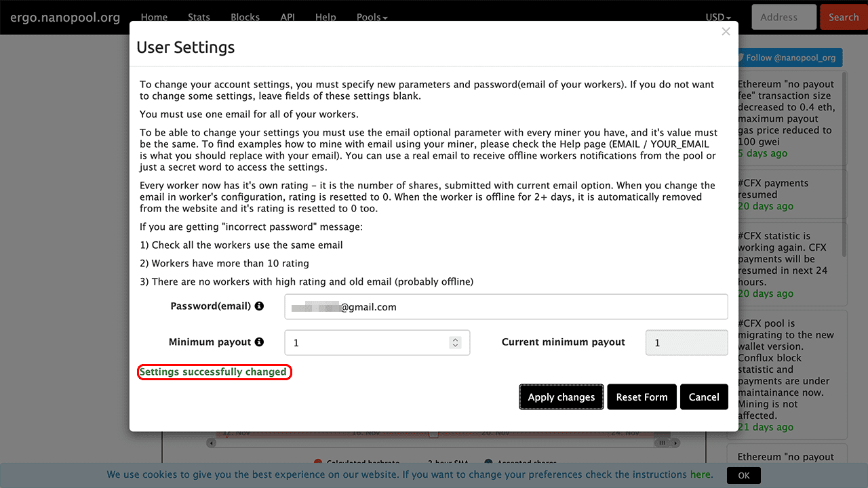This screenshot has width=868, height=488.
Task: Focus the Password(email) text field
Action: coord(506,307)
